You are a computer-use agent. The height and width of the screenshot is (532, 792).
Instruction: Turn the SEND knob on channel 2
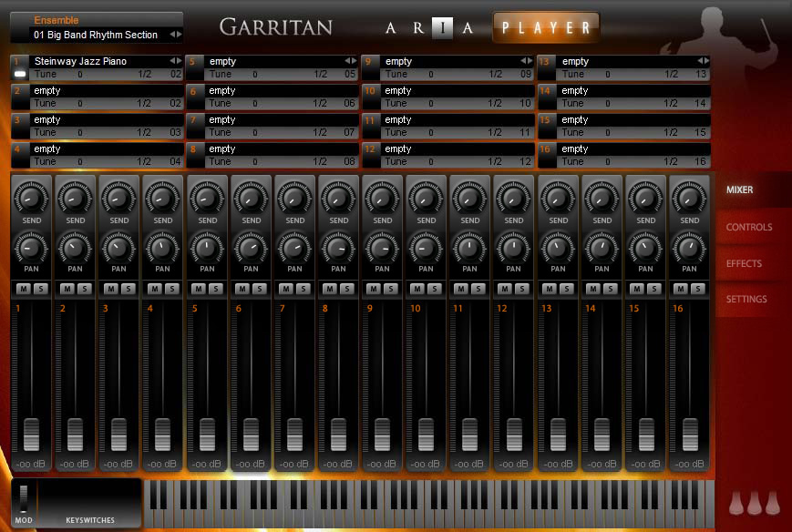(x=76, y=198)
